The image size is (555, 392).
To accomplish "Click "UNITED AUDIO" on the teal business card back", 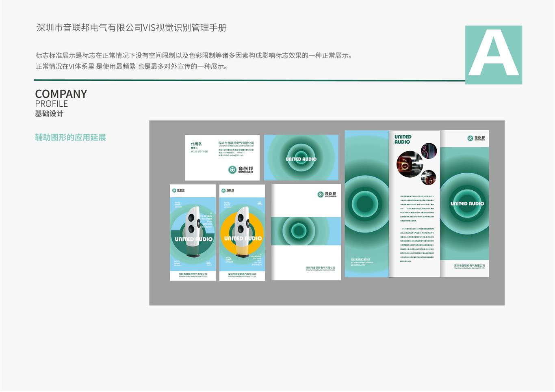I will (301, 159).
